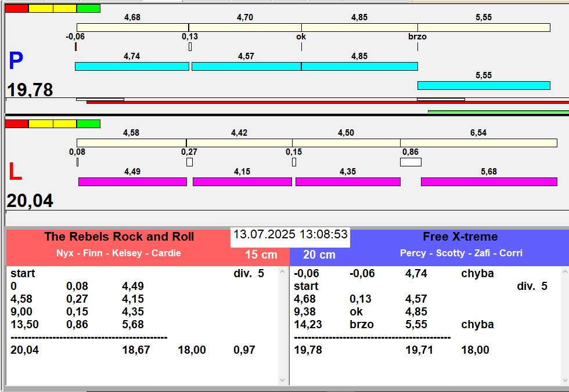569x392 pixels.
Task: Click the date and time 13.07.2025 13:08:53
Action: pyautogui.click(x=290, y=234)
